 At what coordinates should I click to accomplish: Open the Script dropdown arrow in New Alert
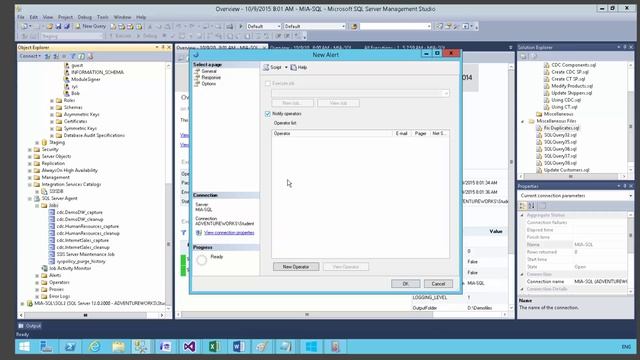point(286,67)
